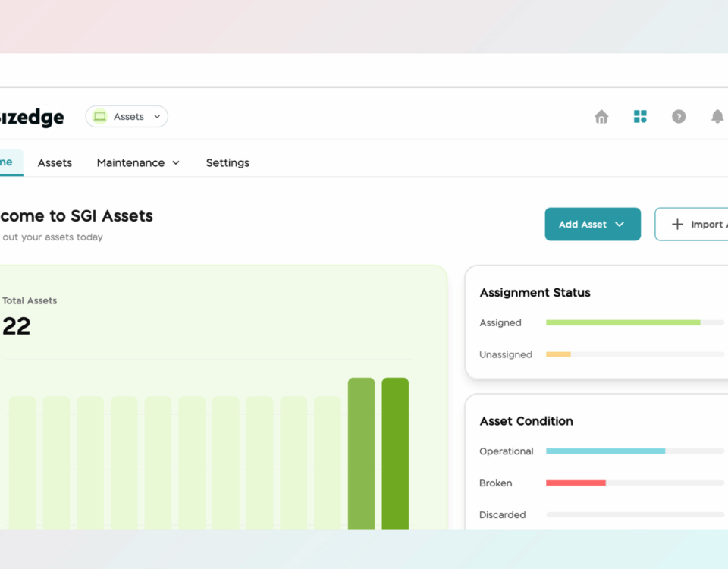Click the Total Assets count 22

click(x=16, y=326)
